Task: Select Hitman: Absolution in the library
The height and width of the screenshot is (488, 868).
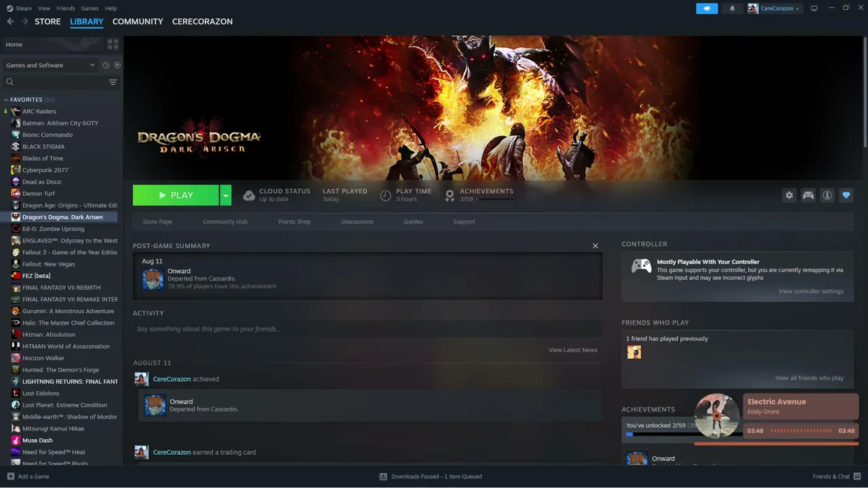Action: click(49, 335)
